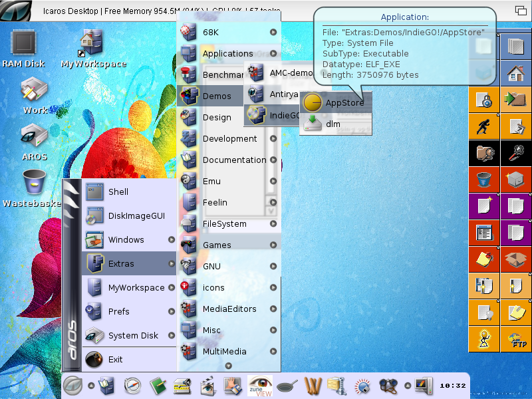This screenshot has height=399, width=532.
Task: Expand the Windows submenu arrow
Action: tap(172, 239)
